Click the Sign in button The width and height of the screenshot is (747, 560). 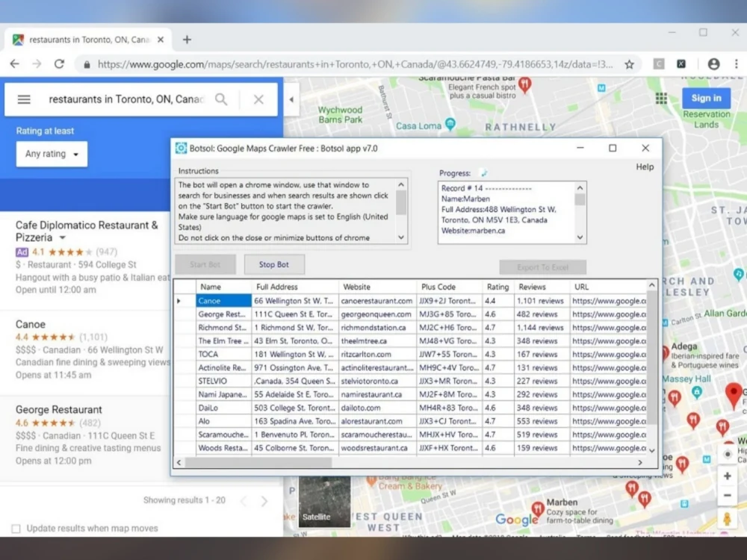706,98
